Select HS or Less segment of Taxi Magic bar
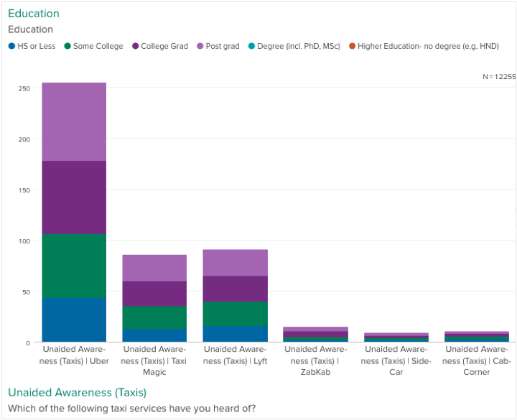The image size is (517, 420). coord(154,335)
